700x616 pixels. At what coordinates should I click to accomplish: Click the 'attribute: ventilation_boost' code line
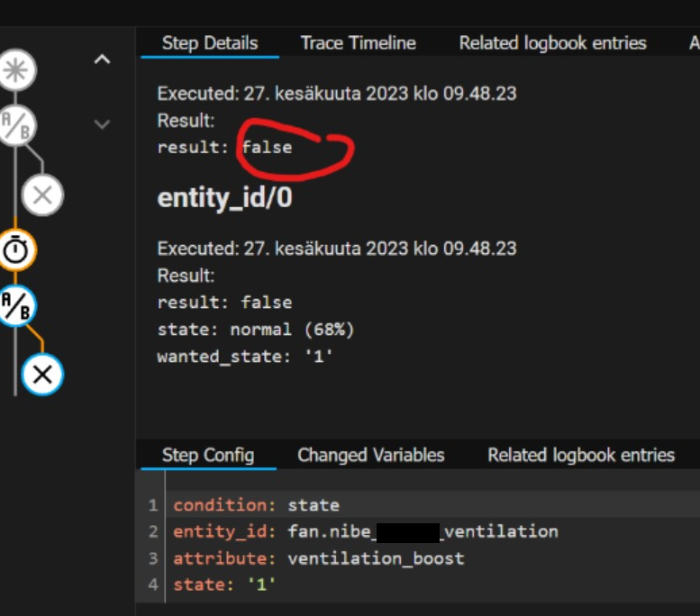coord(318,558)
